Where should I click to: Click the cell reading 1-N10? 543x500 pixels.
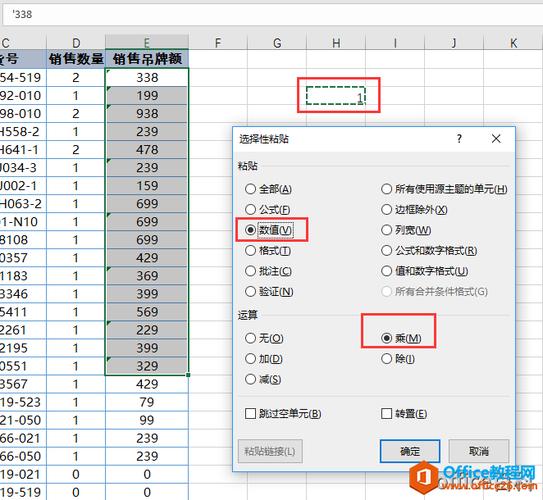pyautogui.click(x=23, y=222)
